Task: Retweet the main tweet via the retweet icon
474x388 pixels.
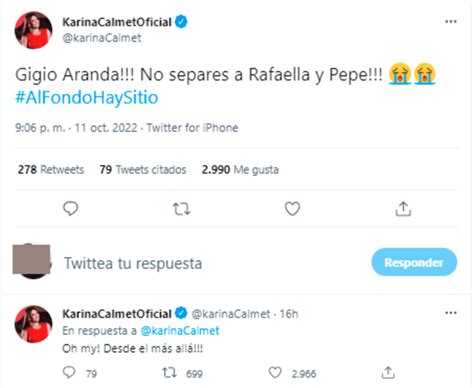Action: pos(181,209)
